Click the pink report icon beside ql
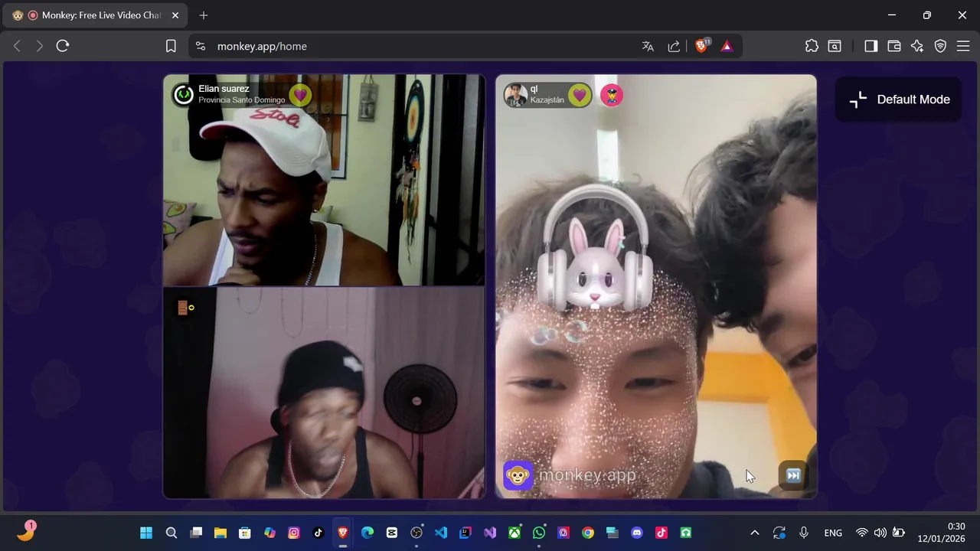The height and width of the screenshot is (551, 980). coord(612,95)
